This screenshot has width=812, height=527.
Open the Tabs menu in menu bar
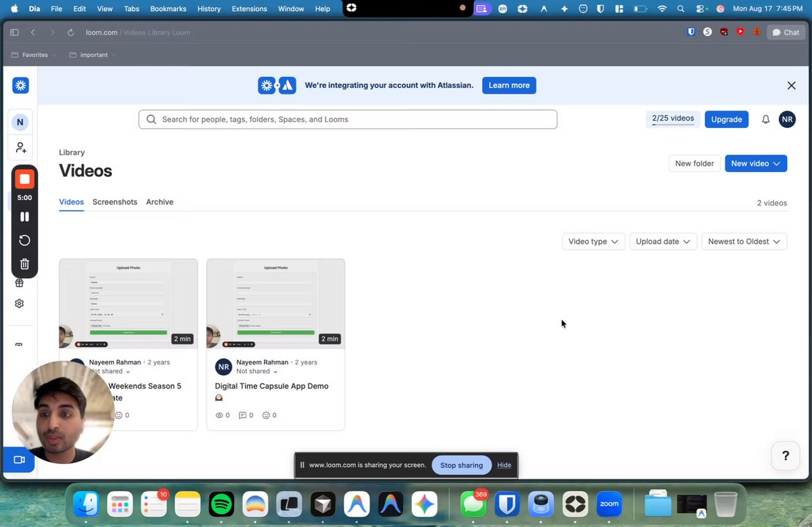point(132,9)
